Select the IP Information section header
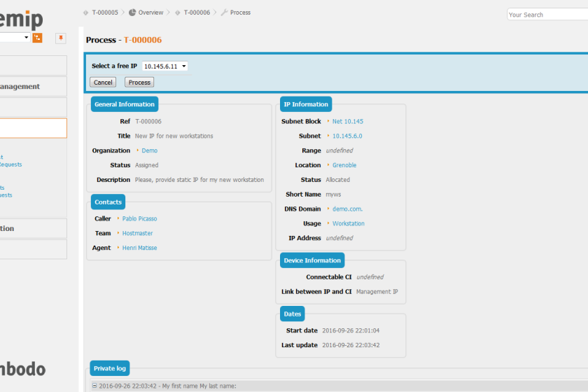 pyautogui.click(x=306, y=104)
